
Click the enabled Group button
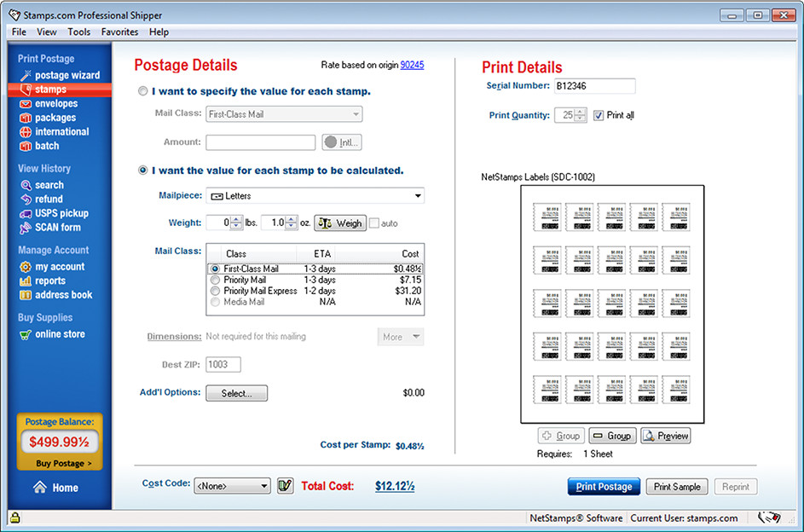pos(612,436)
